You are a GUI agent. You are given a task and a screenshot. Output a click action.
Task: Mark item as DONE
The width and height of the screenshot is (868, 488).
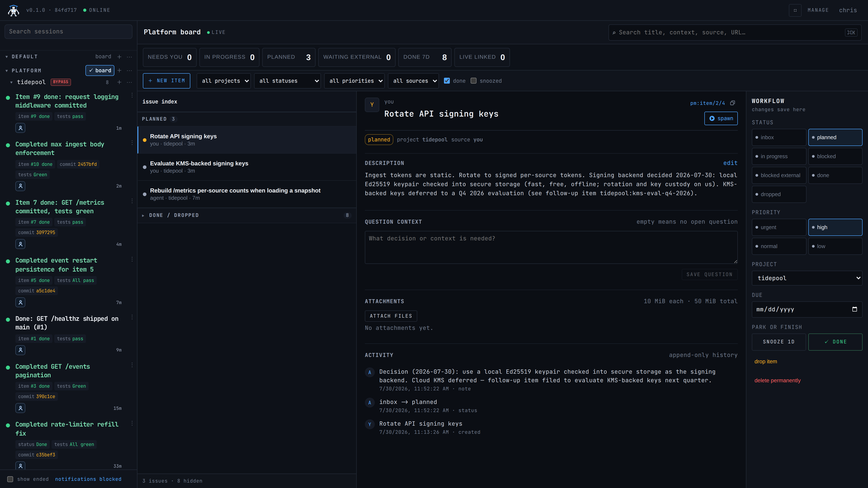tap(835, 342)
